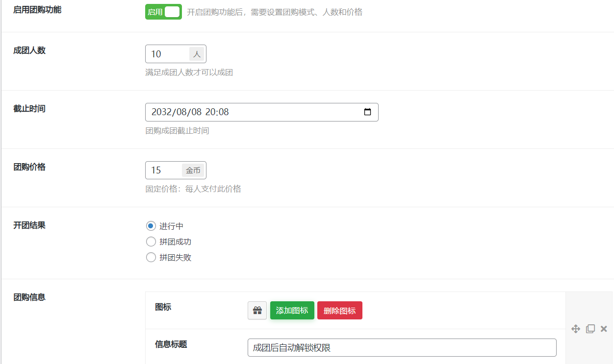The image size is (614, 364).
Task: Remove the 团购信息 item with X icon
Action: [604, 329]
